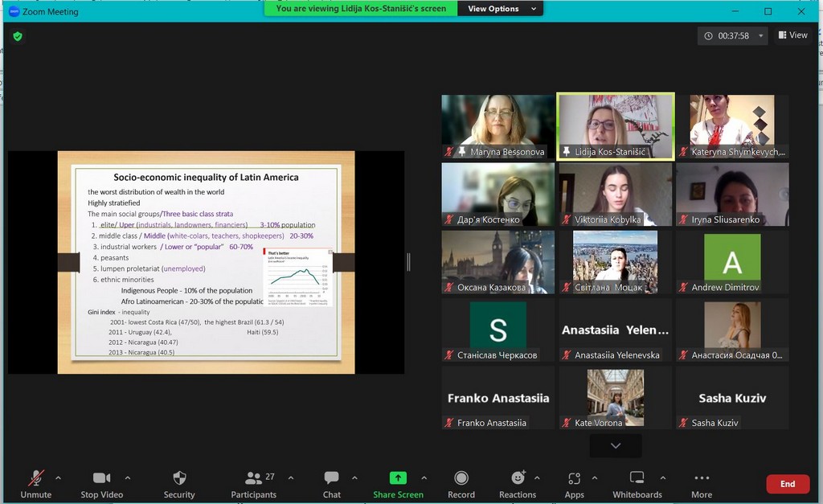Expand audio settings arrow beside Unmute
823x504 pixels.
click(x=58, y=477)
